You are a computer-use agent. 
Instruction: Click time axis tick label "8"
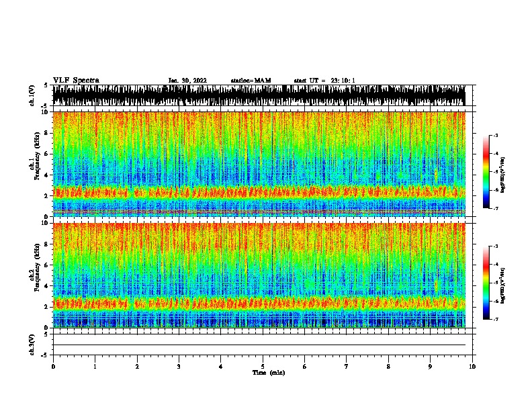tap(388, 367)
